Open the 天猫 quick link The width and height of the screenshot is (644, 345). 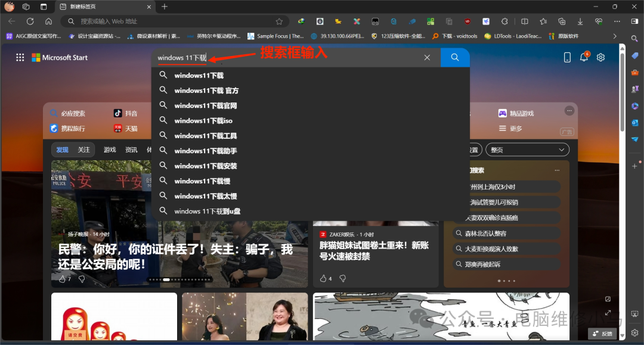click(x=126, y=128)
